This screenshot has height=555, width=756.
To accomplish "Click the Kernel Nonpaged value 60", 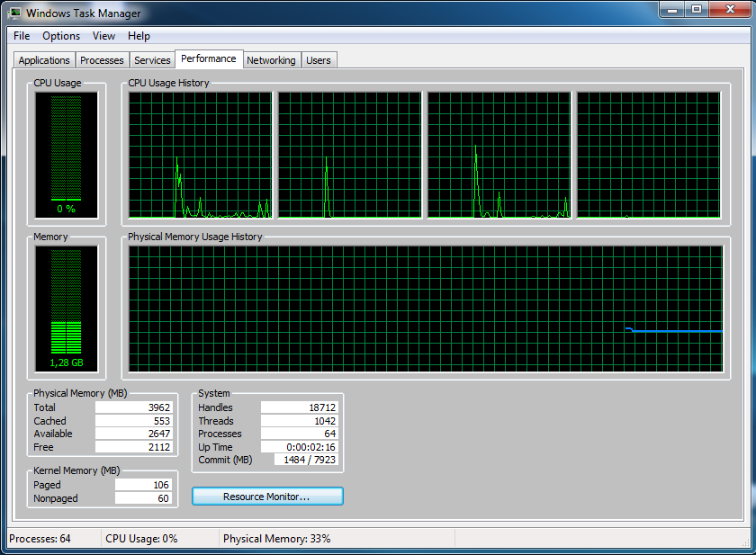I will [x=143, y=498].
